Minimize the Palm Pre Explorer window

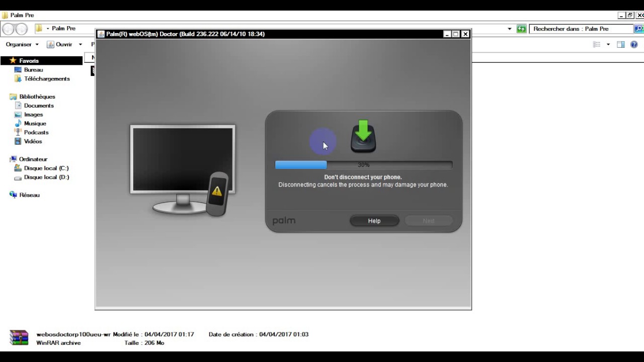click(621, 16)
